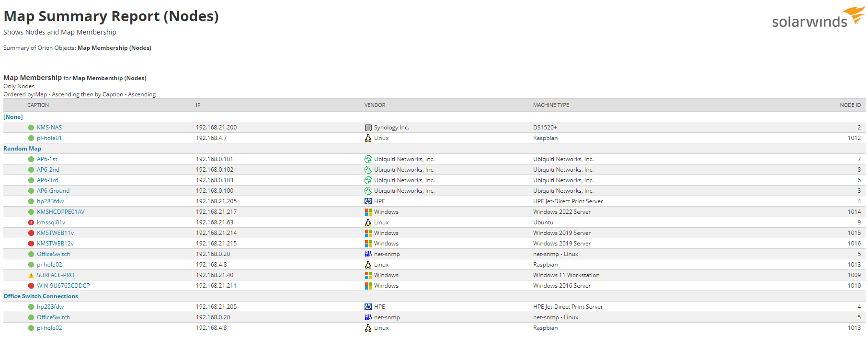Click the Ubiquiti vendor icon in AP6-1st row
The height and width of the screenshot is (338, 868).
point(368,159)
